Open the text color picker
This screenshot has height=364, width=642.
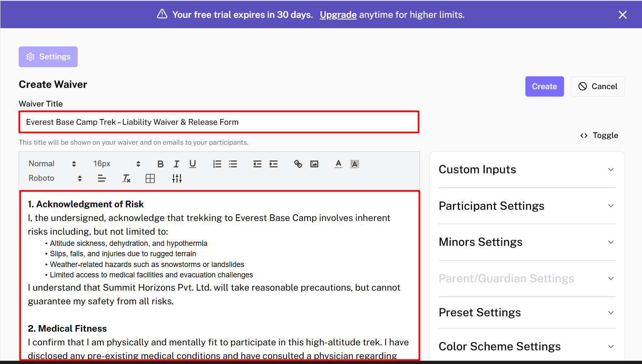tap(339, 164)
